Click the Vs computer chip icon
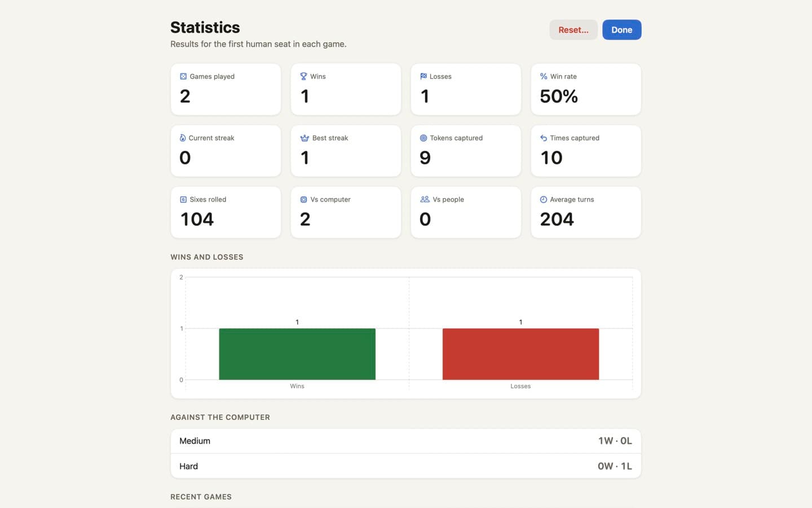The width and height of the screenshot is (812, 508). click(x=303, y=199)
